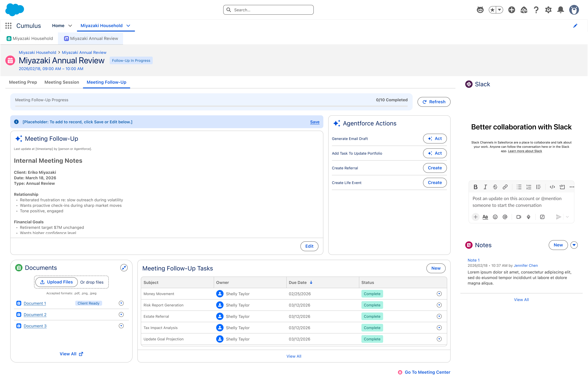Viewport: 588px width, 387px height.
Task: Toggle the favorites star icon
Action: click(492, 10)
